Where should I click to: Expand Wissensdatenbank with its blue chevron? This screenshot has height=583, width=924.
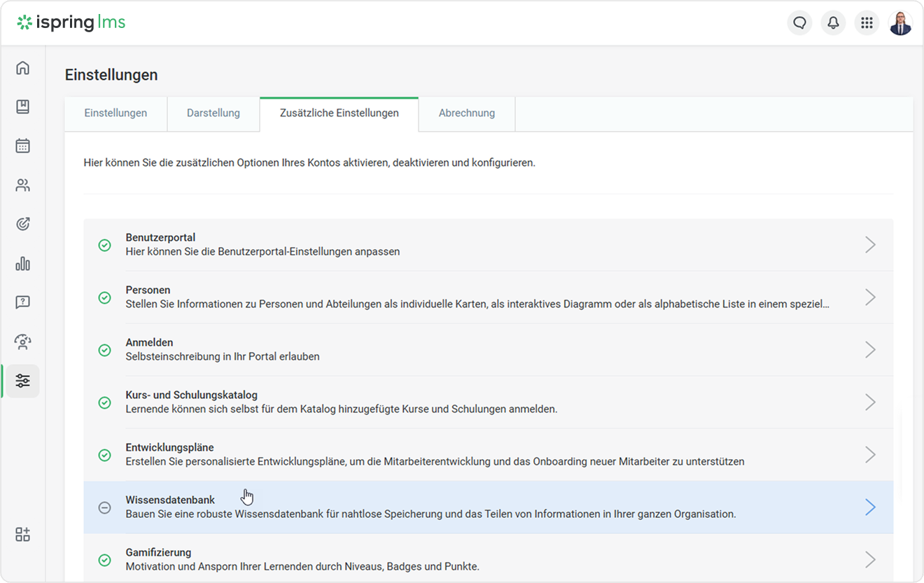click(x=870, y=507)
